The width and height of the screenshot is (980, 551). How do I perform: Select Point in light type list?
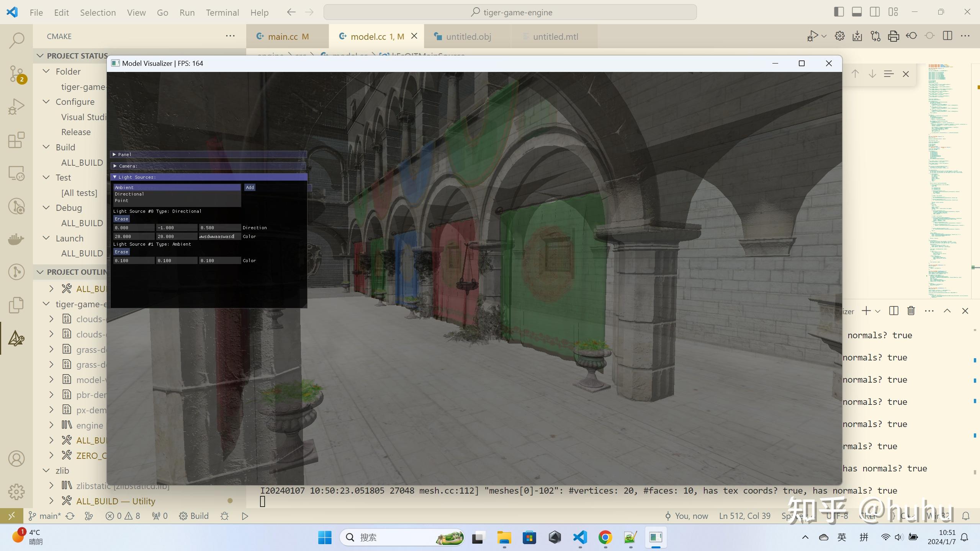click(122, 201)
